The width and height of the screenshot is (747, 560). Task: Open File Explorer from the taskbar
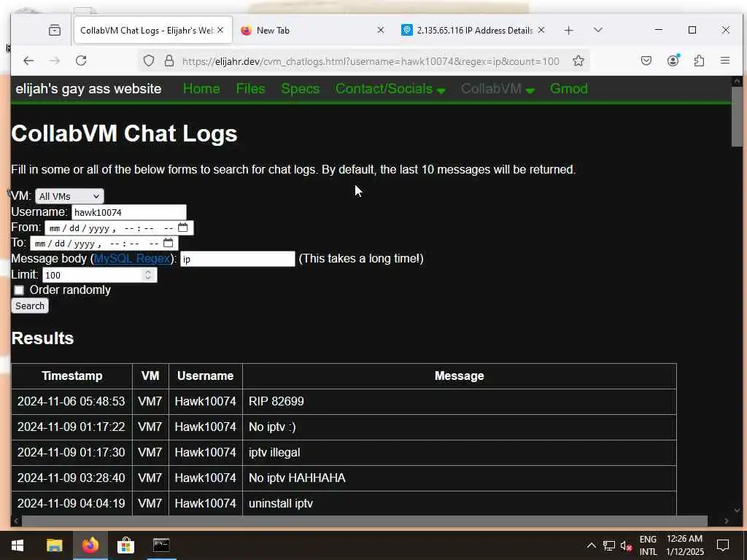[54, 545]
